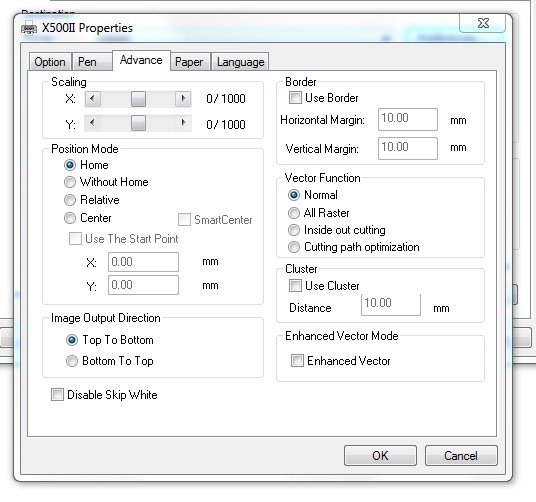Click left arrow of Scaling X slider
This screenshot has width=536, height=502.
pyautogui.click(x=92, y=99)
